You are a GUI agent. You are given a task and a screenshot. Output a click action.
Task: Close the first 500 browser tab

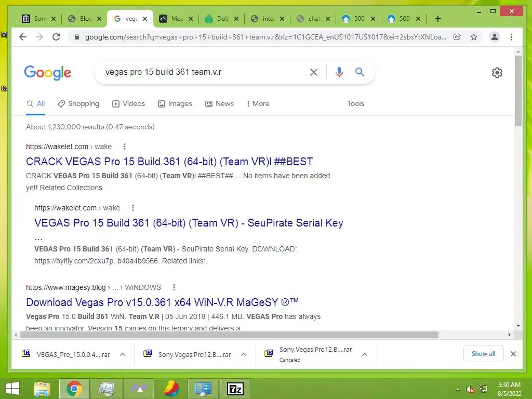click(373, 19)
